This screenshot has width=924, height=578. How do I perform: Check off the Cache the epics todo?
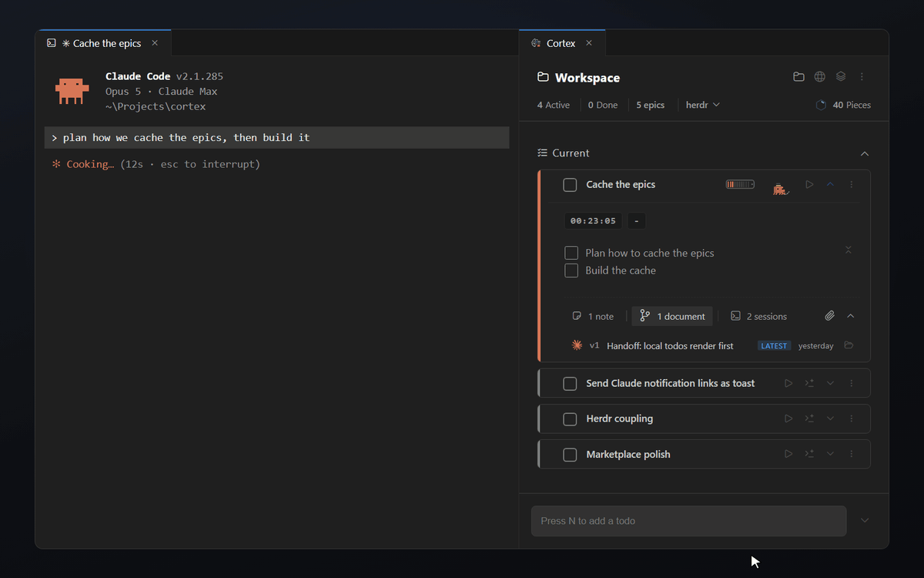570,185
